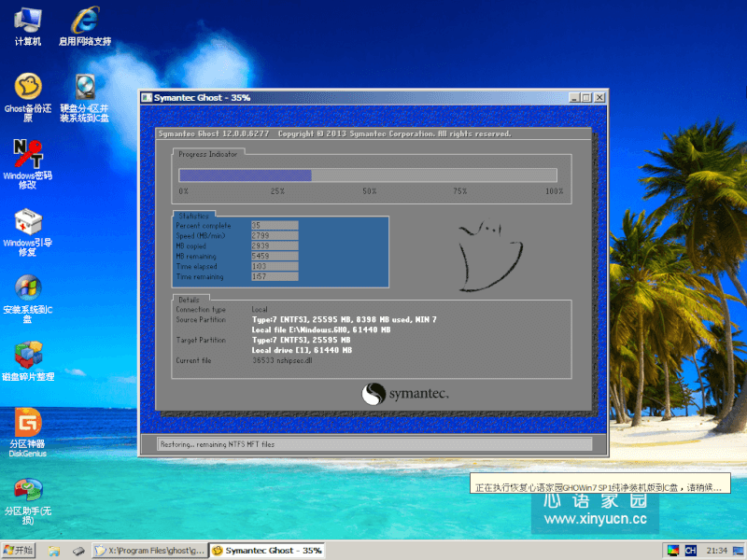Click the 100% progress scale label
This screenshot has width=747, height=560.
554,191
